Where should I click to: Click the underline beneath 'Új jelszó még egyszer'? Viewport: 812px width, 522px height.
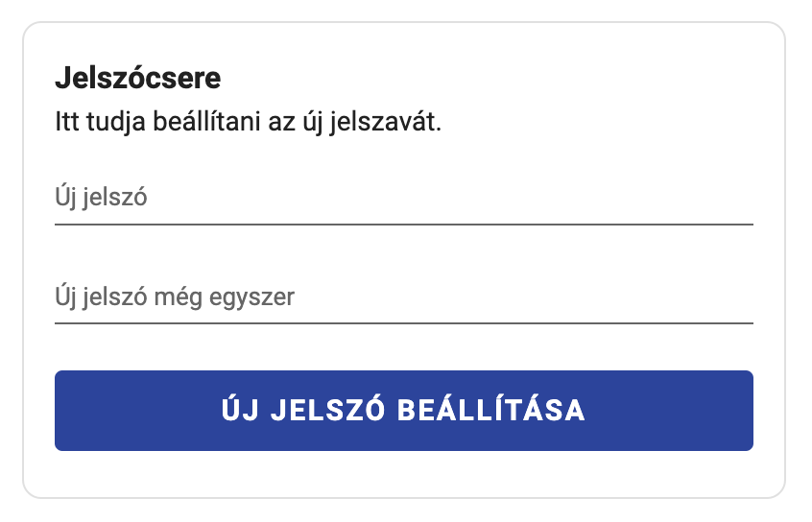tap(403, 323)
